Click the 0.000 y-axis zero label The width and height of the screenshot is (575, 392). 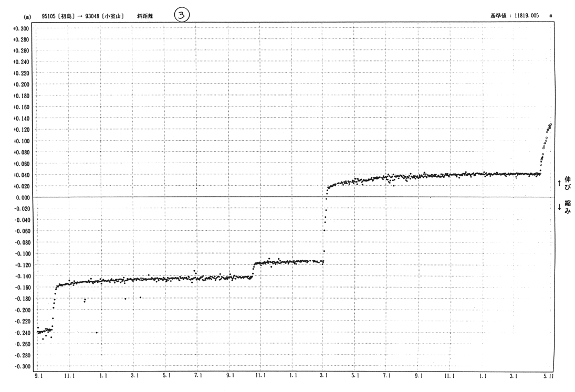[22, 197]
